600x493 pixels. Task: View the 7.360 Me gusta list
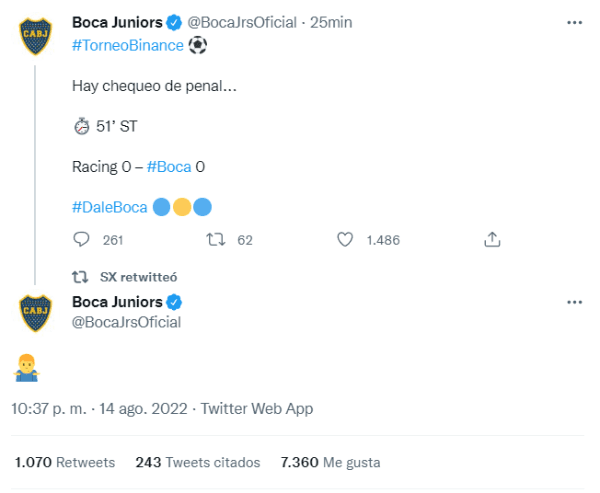330,462
